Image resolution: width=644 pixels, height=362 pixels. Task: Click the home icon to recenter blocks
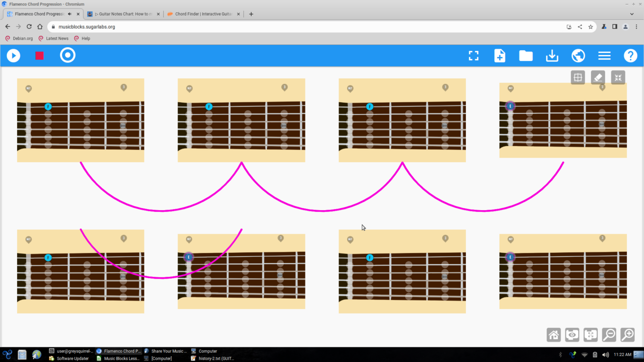[554, 335]
